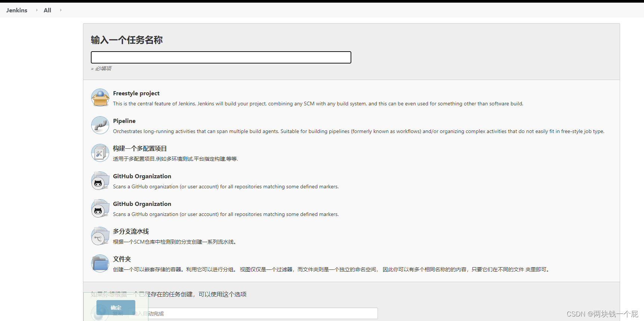
Task: Click the second GitHub Organization icon
Action: point(100,208)
